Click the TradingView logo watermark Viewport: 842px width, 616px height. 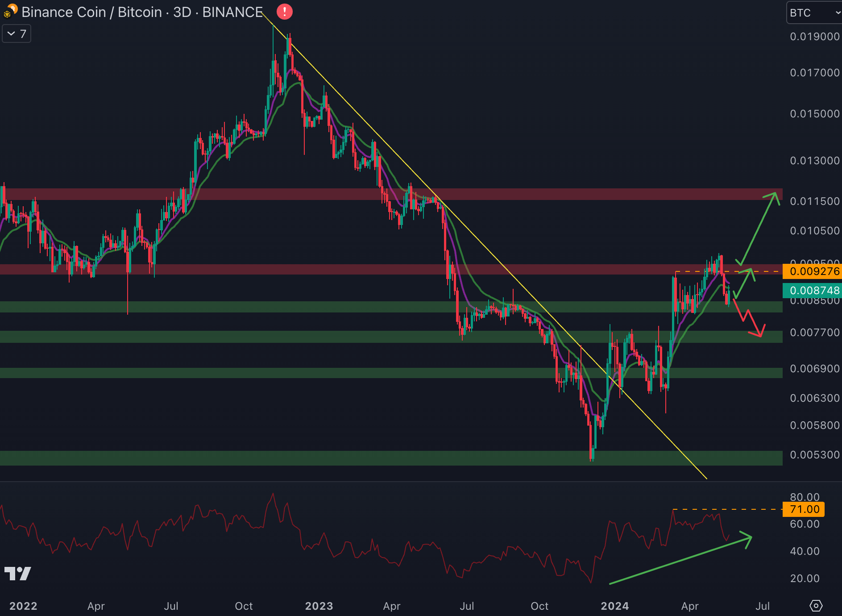(x=18, y=574)
